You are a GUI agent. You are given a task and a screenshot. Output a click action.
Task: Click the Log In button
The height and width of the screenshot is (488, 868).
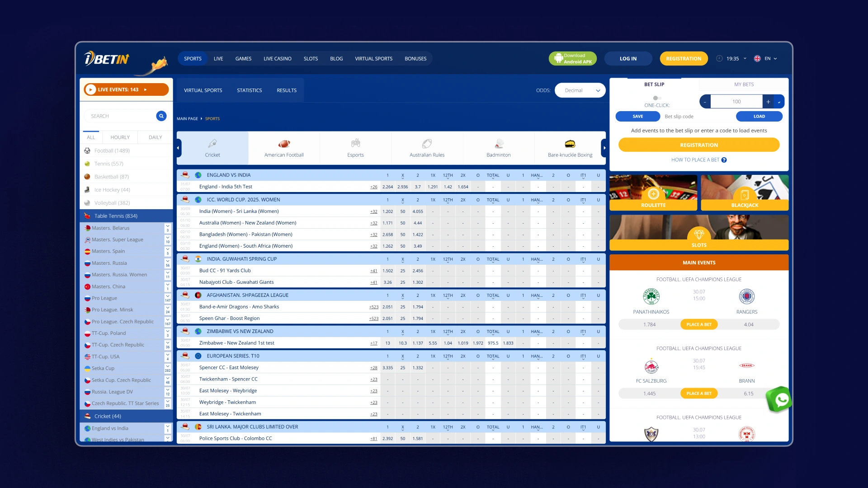(x=628, y=59)
